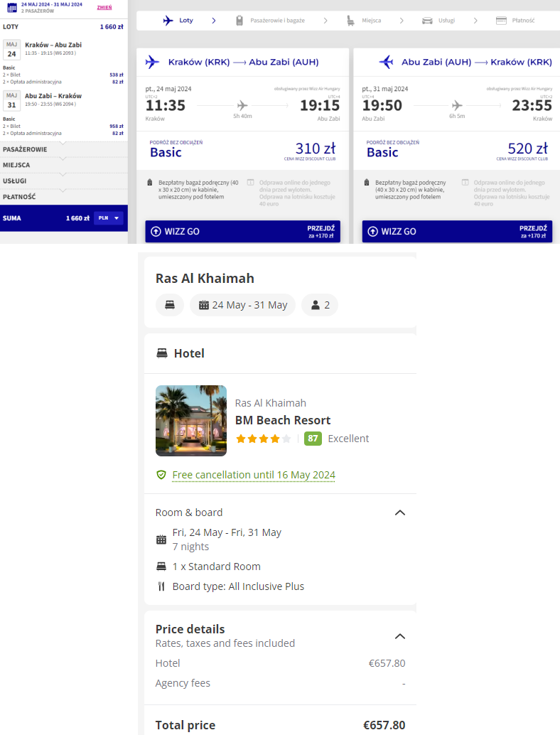Click the travellers chip showing 2 guests
This screenshot has width=560, height=735.
(320, 305)
